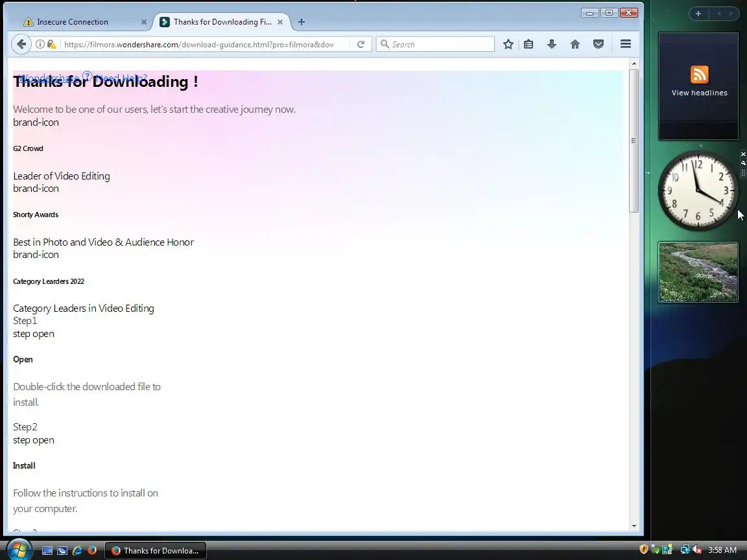Go to the Firefox home page
Viewport: 747px width, 560px height.
tap(575, 44)
